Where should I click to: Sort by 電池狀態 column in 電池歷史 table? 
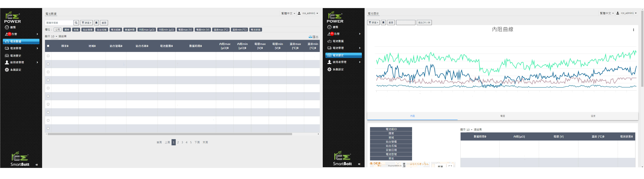[x=627, y=137]
